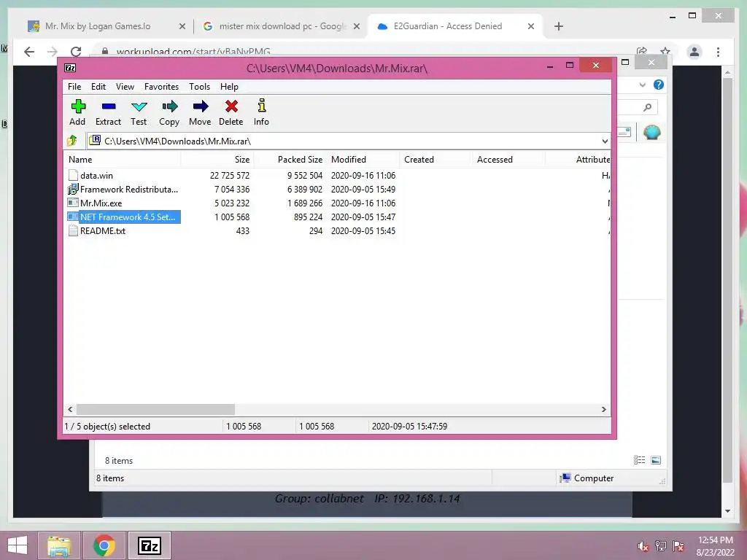The width and height of the screenshot is (747, 560).
Task: Sort by Created column header
Action: [436, 160]
